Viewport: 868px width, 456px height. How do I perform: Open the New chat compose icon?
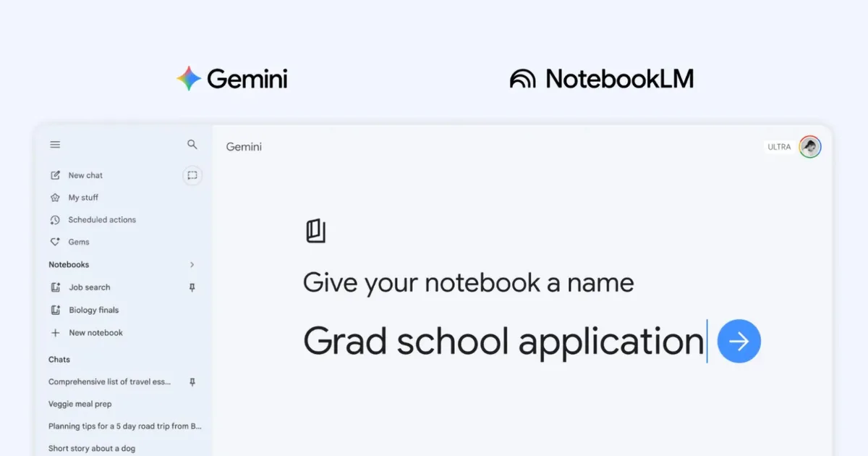coord(55,175)
